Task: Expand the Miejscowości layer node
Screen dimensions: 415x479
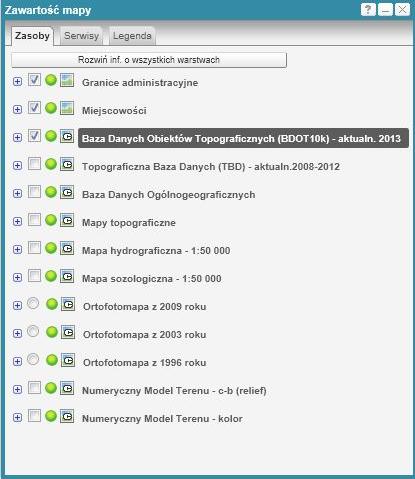Action: [17, 110]
